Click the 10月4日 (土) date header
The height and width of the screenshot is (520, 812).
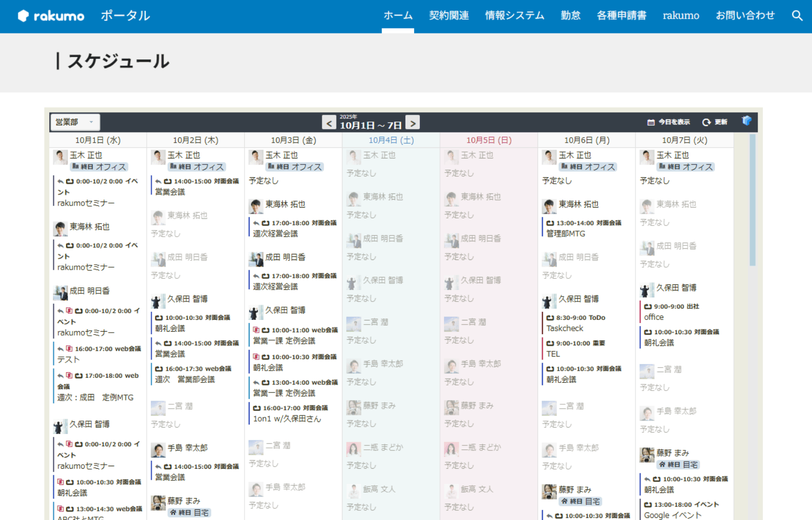[391, 140]
